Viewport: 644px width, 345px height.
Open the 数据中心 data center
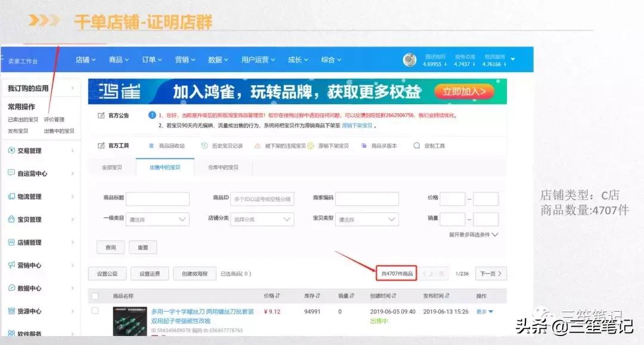pos(29,288)
